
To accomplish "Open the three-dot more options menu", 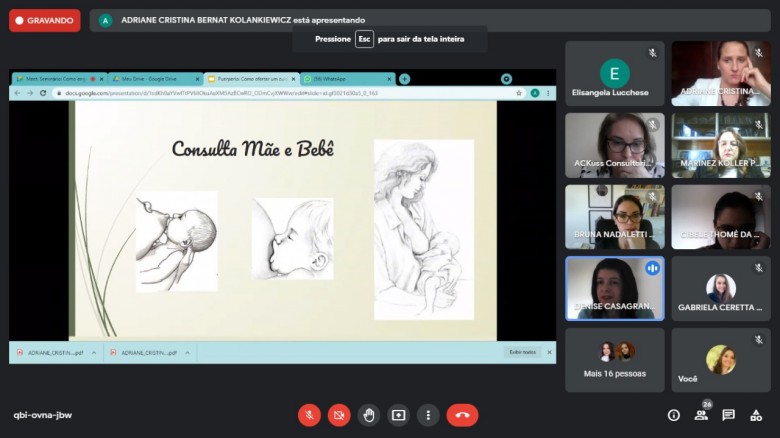I will pyautogui.click(x=428, y=415).
